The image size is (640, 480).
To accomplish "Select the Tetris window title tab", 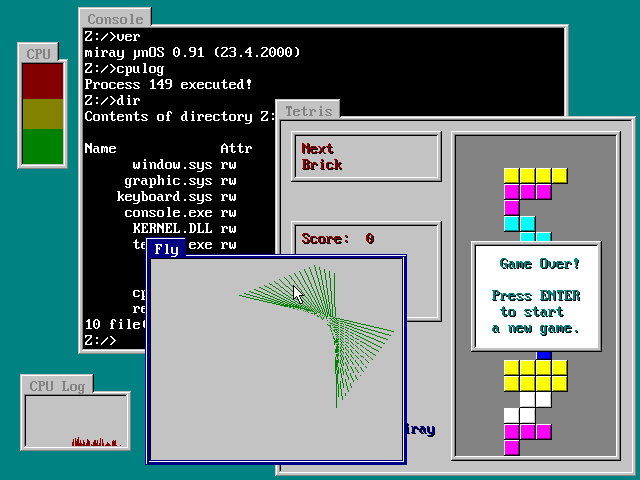I will point(309,110).
